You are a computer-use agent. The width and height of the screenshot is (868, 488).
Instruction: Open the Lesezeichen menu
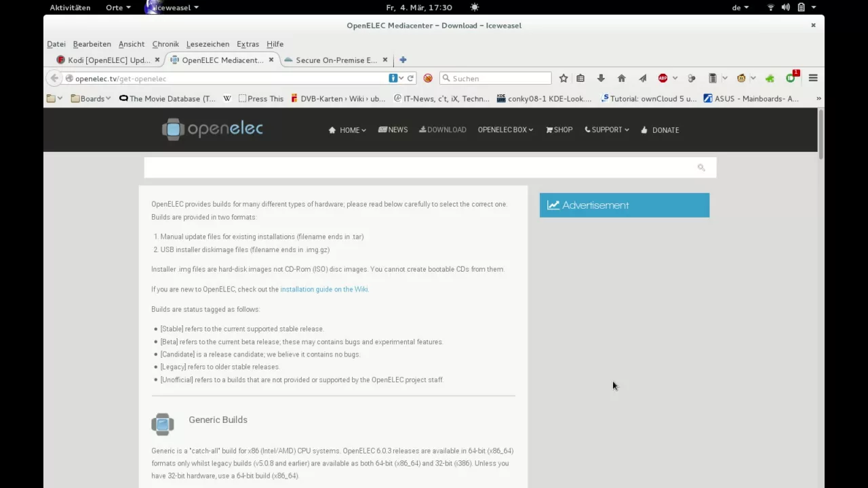pos(208,44)
